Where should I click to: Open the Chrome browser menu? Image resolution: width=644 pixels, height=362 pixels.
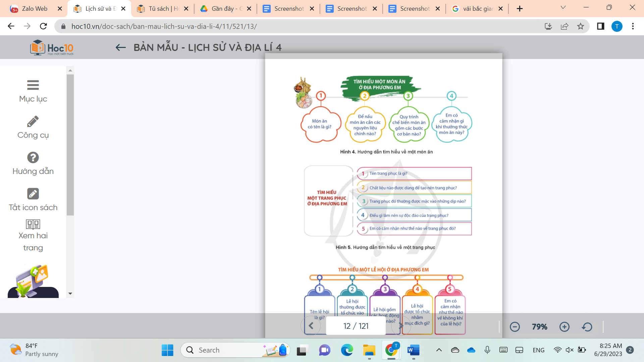[x=634, y=26]
